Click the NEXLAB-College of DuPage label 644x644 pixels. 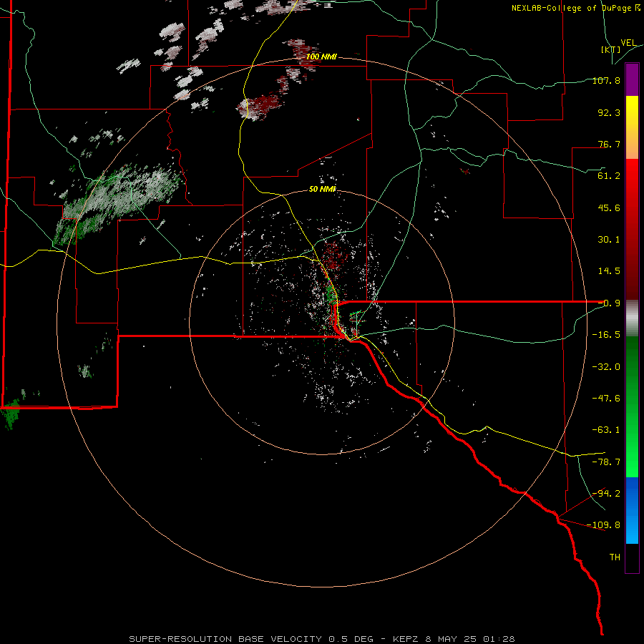pyautogui.click(x=576, y=8)
